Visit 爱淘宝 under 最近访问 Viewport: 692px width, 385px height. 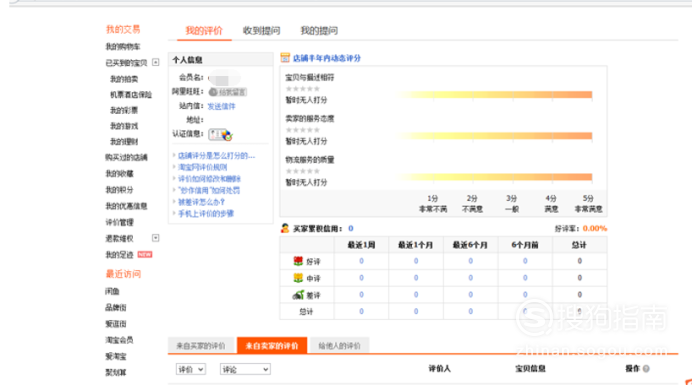coord(116,356)
